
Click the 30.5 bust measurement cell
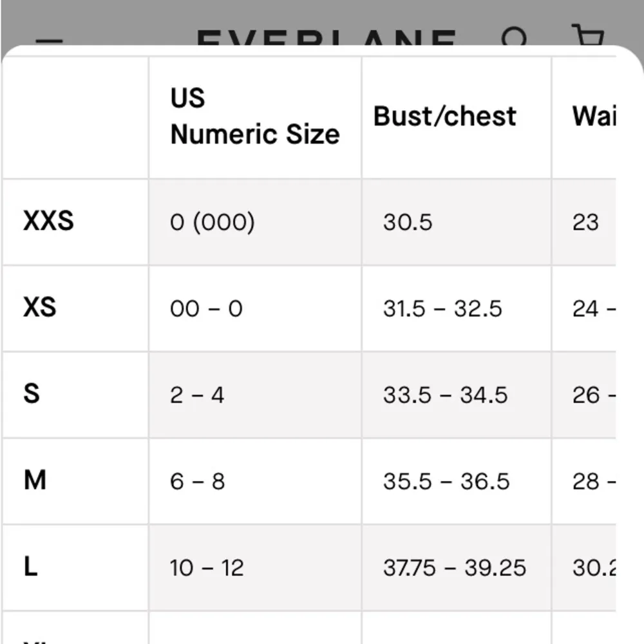point(408,222)
